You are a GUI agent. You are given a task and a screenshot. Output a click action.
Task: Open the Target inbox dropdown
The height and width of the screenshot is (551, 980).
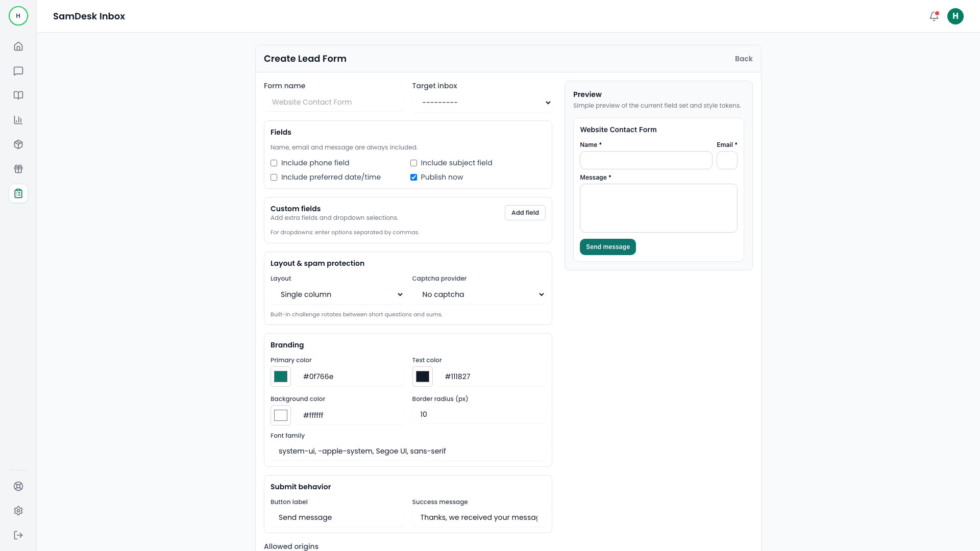481,102
